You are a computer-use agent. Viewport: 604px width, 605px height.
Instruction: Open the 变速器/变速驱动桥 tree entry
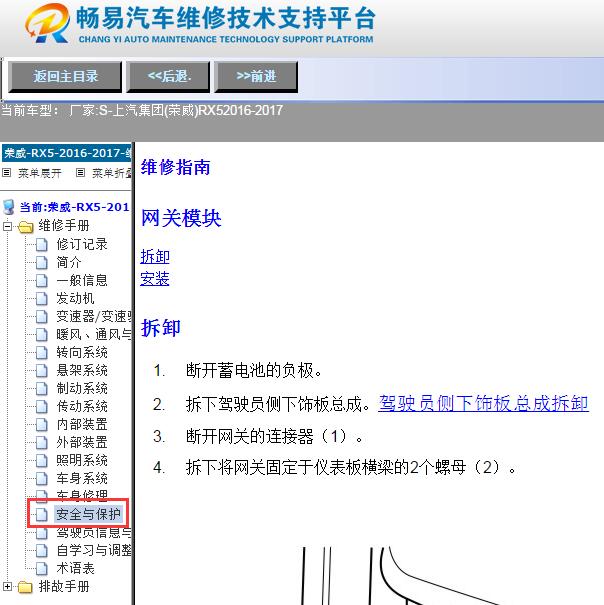click(x=94, y=316)
